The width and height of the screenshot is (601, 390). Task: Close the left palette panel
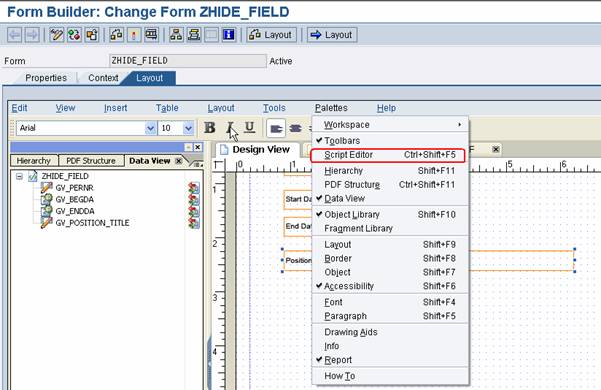(198, 147)
